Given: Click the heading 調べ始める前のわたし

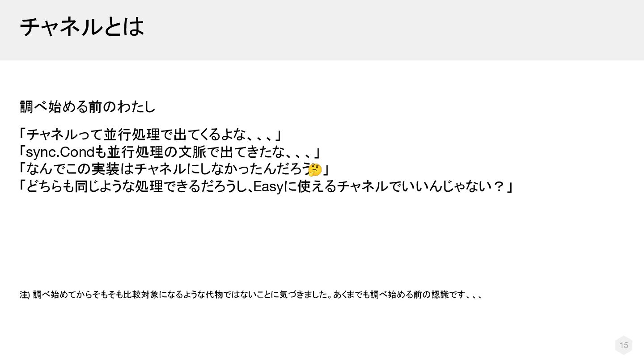Looking at the screenshot, I should tap(88, 106).
